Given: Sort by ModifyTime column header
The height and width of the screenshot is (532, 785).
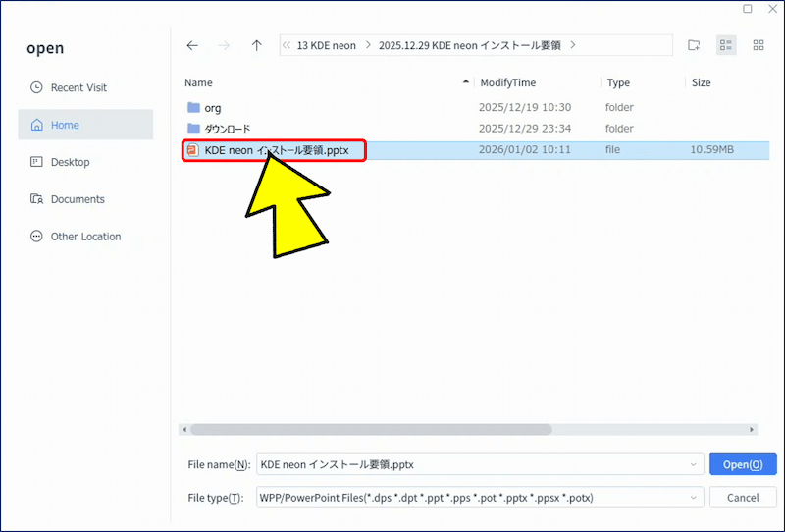Looking at the screenshot, I should pyautogui.click(x=507, y=82).
